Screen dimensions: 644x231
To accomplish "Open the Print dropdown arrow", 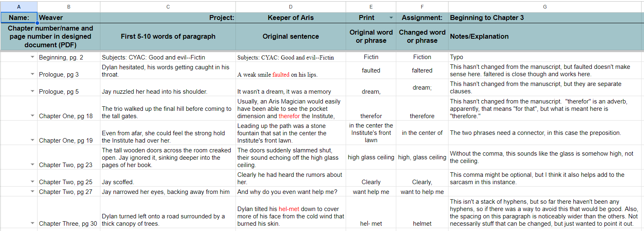I will point(391,18).
